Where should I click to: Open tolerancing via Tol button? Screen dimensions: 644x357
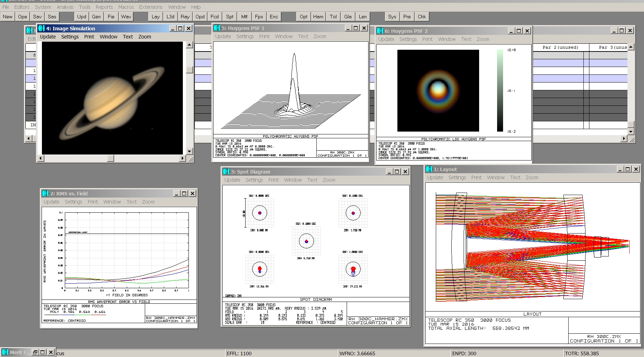click(x=333, y=17)
